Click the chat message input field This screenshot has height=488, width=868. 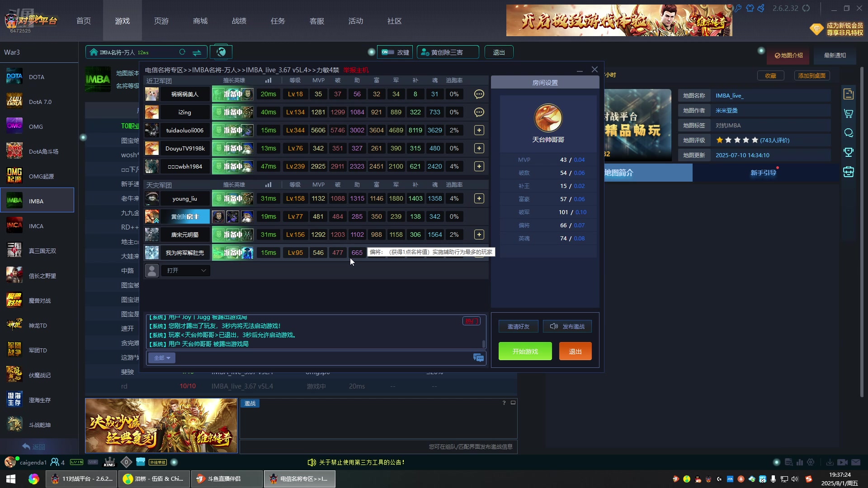(x=323, y=358)
